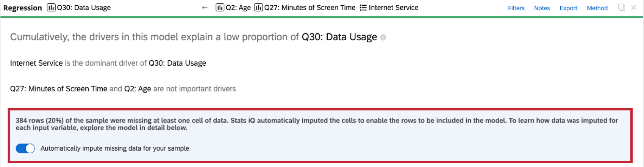Click the bar chart icon before Q27: Minutes of Screen Time

[258, 8]
